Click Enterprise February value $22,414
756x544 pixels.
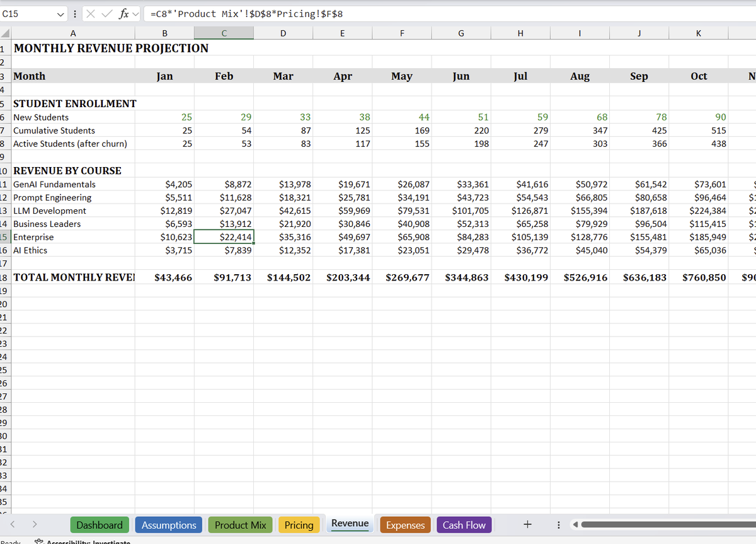click(224, 237)
